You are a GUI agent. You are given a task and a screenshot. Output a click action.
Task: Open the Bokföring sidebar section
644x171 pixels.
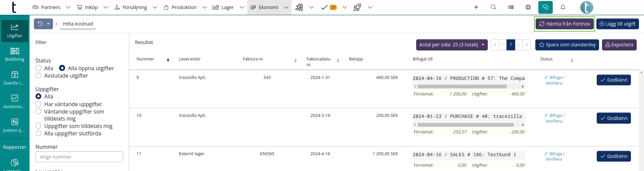click(14, 54)
